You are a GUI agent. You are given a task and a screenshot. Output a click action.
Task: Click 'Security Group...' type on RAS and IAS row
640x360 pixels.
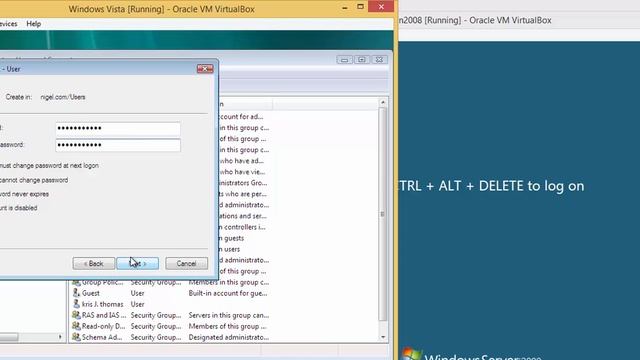[x=156, y=315]
